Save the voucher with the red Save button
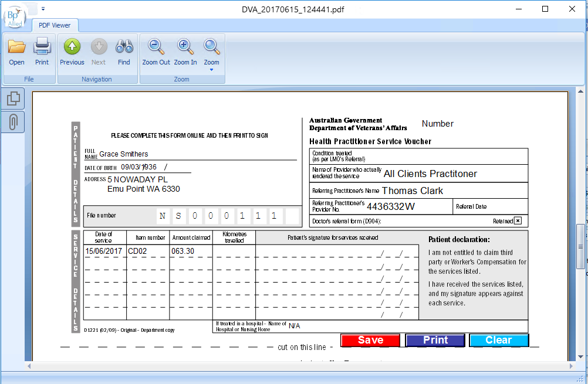 370,340
